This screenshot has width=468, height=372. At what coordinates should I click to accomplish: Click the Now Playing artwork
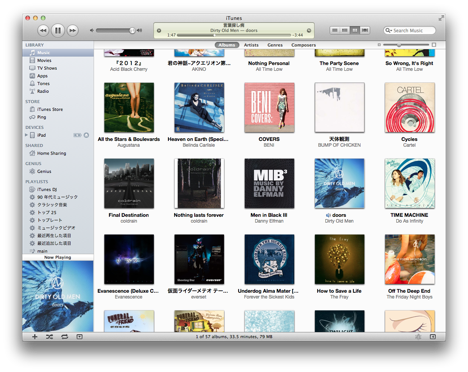(x=58, y=296)
